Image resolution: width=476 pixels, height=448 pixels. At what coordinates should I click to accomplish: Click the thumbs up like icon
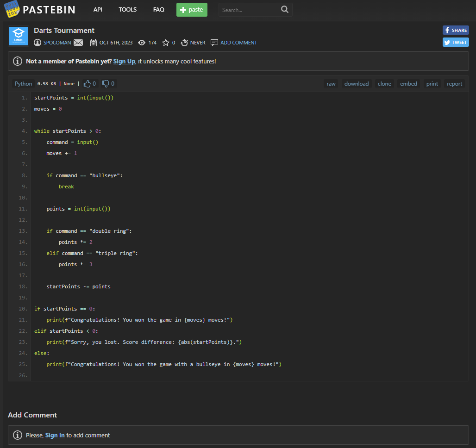[x=88, y=84]
